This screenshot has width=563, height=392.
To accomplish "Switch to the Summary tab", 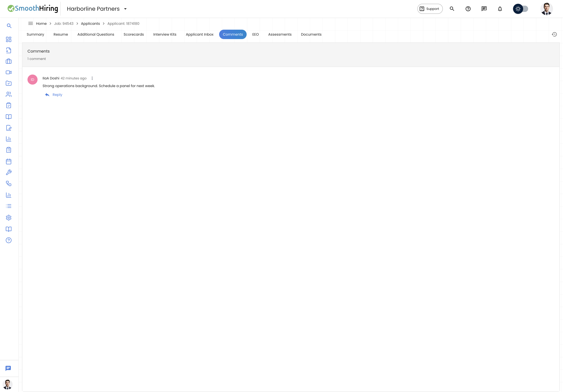I will click(35, 34).
